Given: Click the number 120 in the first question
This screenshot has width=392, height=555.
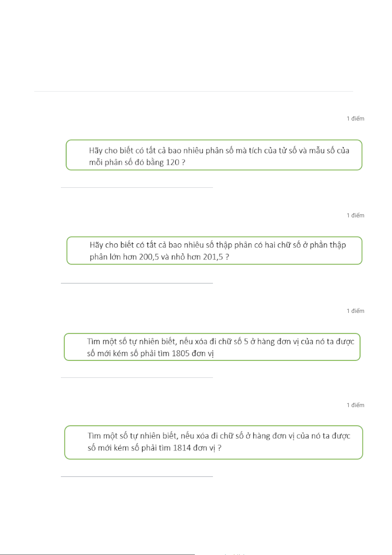Looking at the screenshot, I should (x=172, y=162).
